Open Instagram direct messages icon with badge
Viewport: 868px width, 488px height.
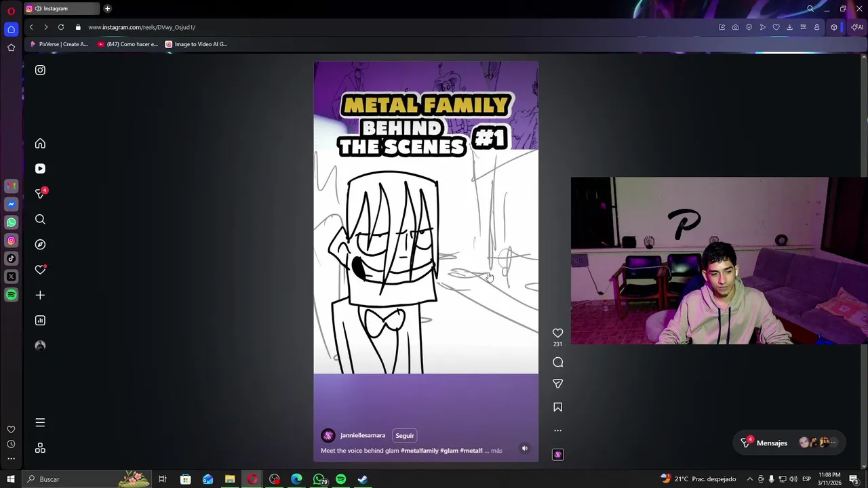[41, 193]
